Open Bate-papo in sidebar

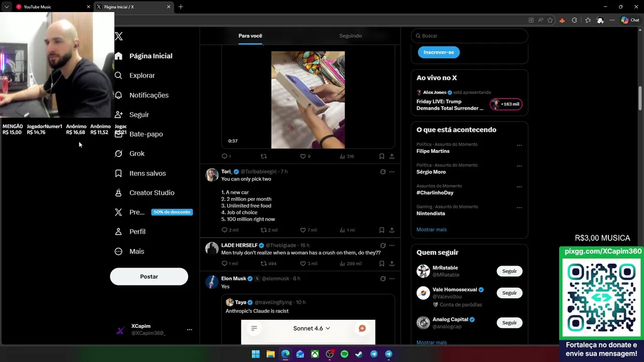(x=139, y=134)
